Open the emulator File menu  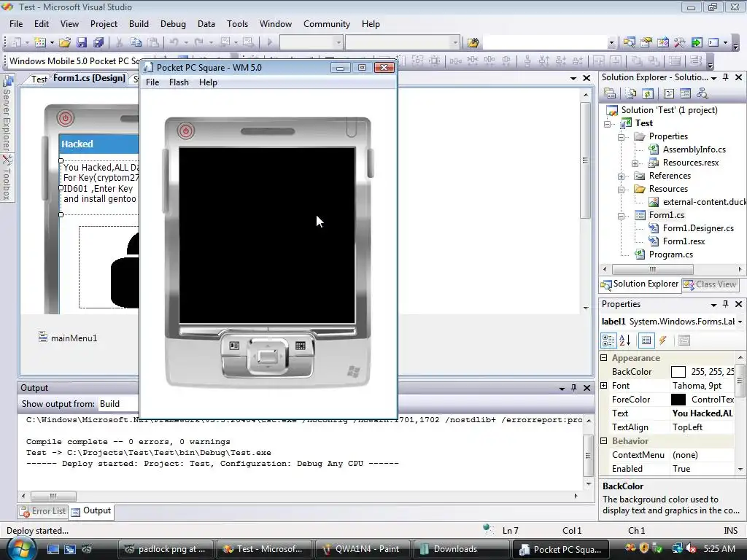pos(152,82)
